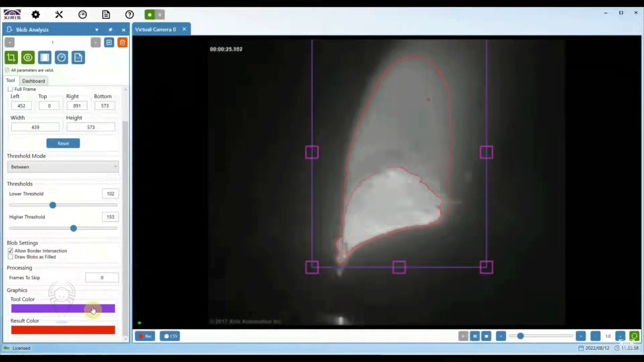The image size is (644, 362).
Task: Open the Threshold Mode dropdown set to Between
Action: click(63, 167)
